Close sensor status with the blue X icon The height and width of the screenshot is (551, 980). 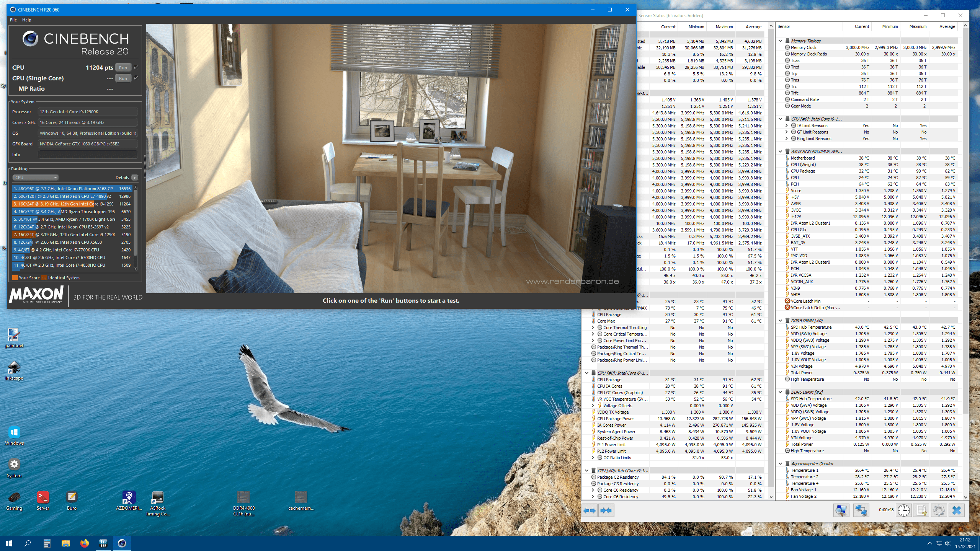click(956, 510)
